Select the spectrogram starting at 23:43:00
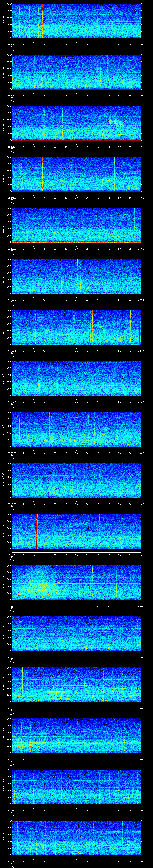Screen dimensions: 153x868 [x=77, y=633]
